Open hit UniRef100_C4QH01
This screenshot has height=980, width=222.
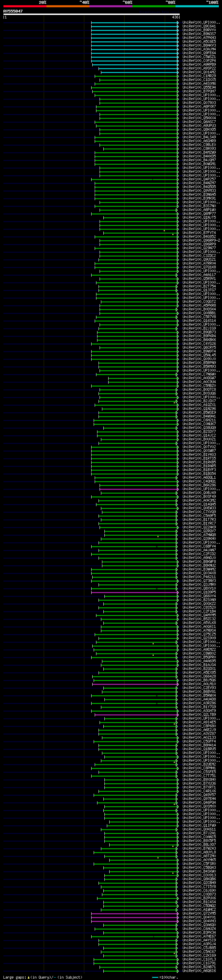[199, 481]
